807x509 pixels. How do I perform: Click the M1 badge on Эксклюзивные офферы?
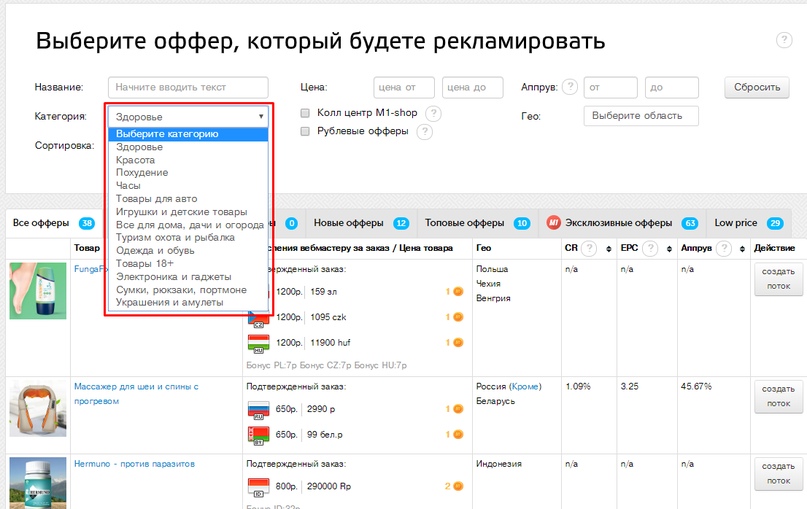click(x=554, y=223)
